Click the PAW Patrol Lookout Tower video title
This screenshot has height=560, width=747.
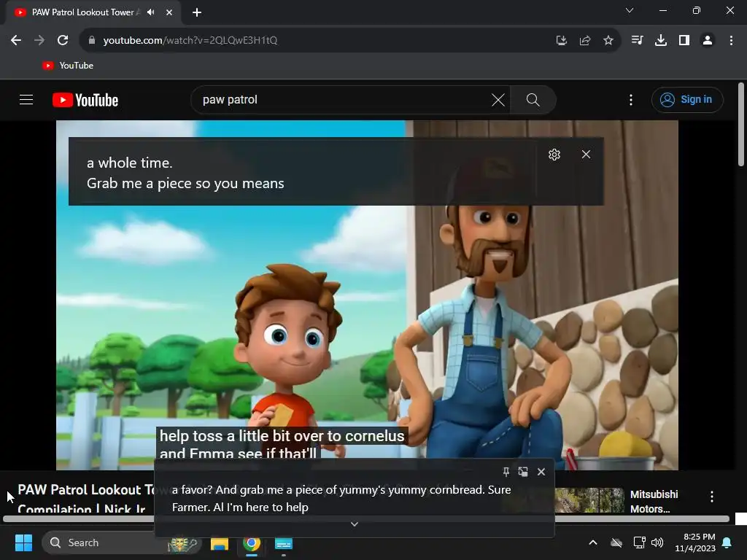[86, 499]
